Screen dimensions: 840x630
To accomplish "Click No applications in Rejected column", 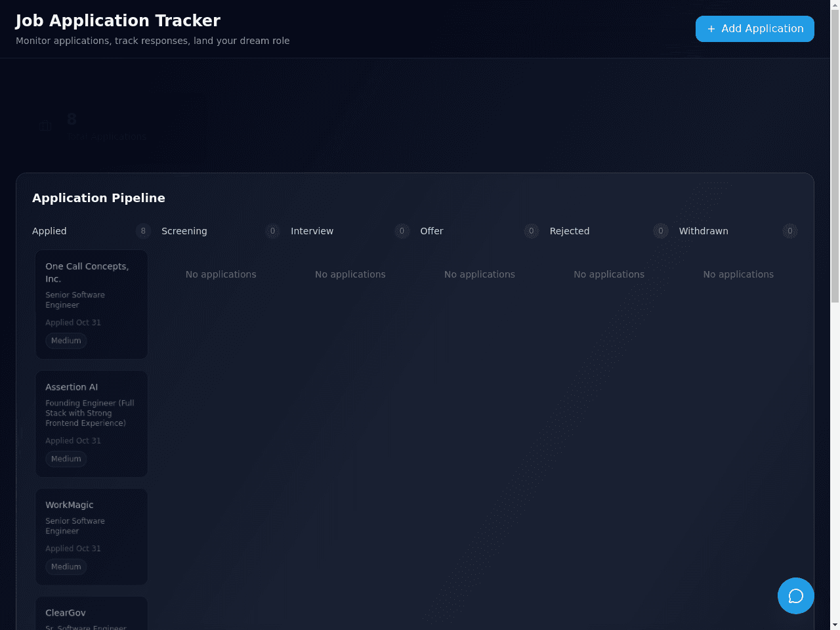I will tap(609, 274).
